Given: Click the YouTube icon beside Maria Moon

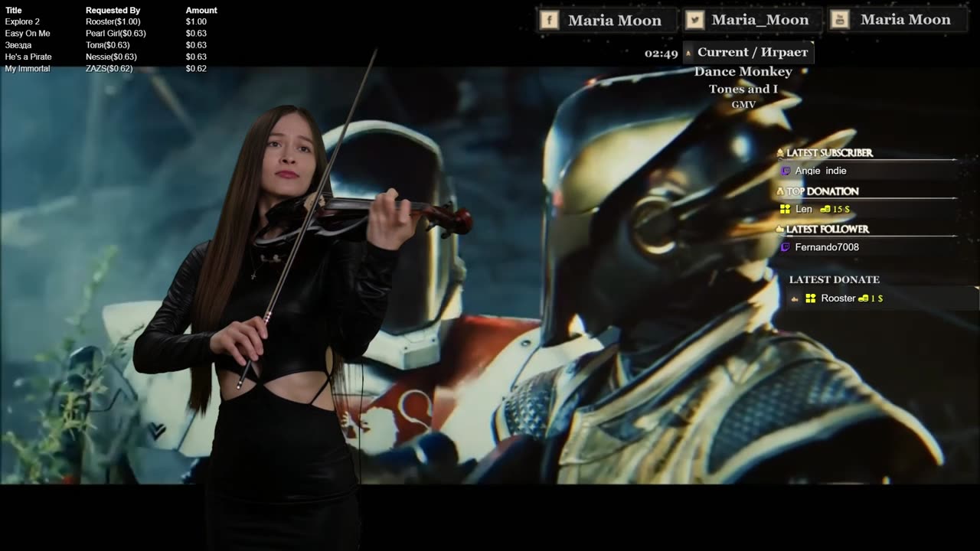Looking at the screenshot, I should pyautogui.click(x=840, y=20).
